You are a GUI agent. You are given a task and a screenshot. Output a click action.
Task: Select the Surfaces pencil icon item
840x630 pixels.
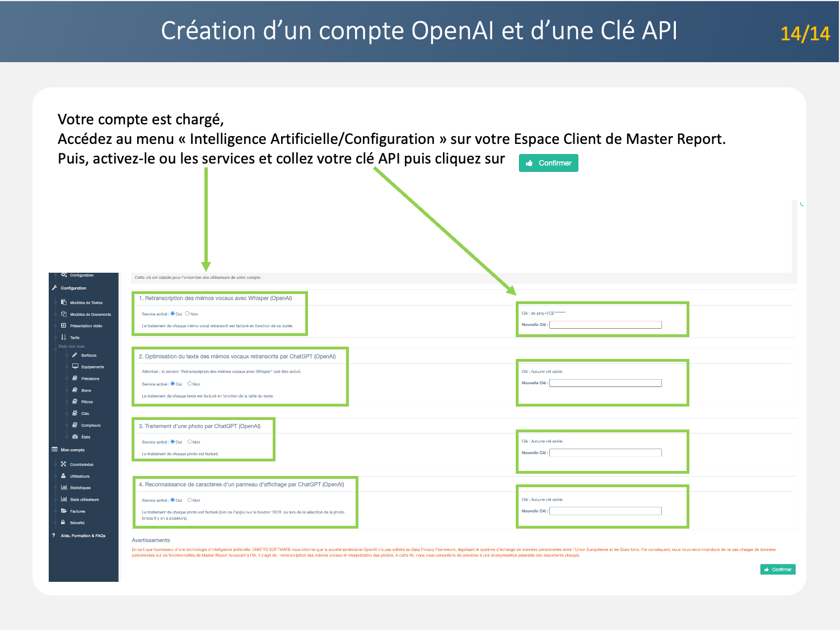point(75,355)
